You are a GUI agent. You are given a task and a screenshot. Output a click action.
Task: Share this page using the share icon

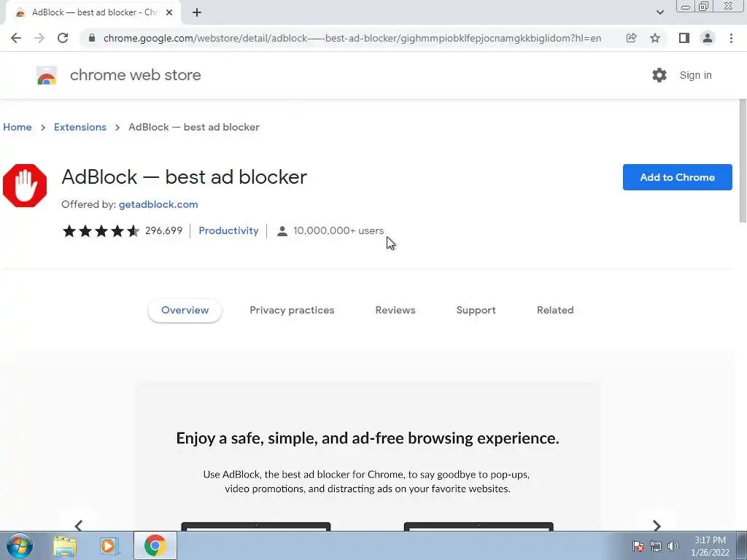(x=631, y=38)
